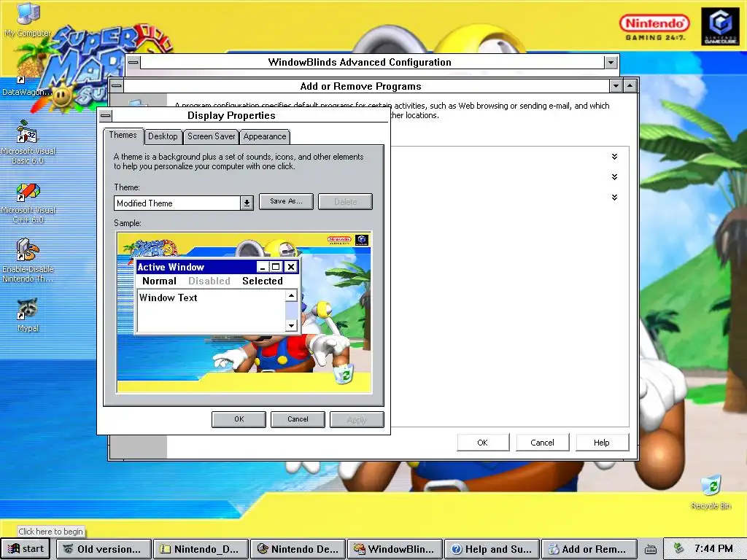
Task: Switch to Nintendo De... taskbar item
Action: [298, 549]
